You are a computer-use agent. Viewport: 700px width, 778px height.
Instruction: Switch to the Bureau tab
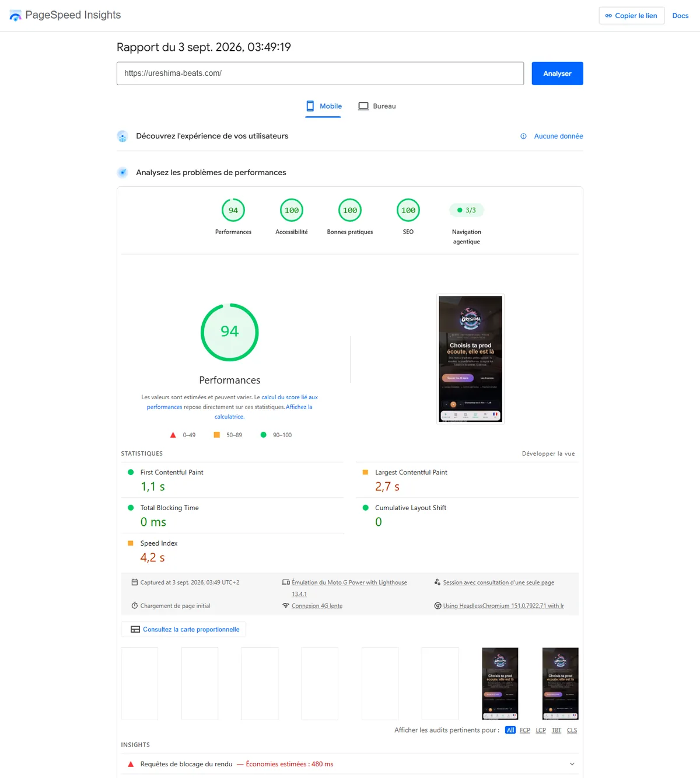click(377, 106)
